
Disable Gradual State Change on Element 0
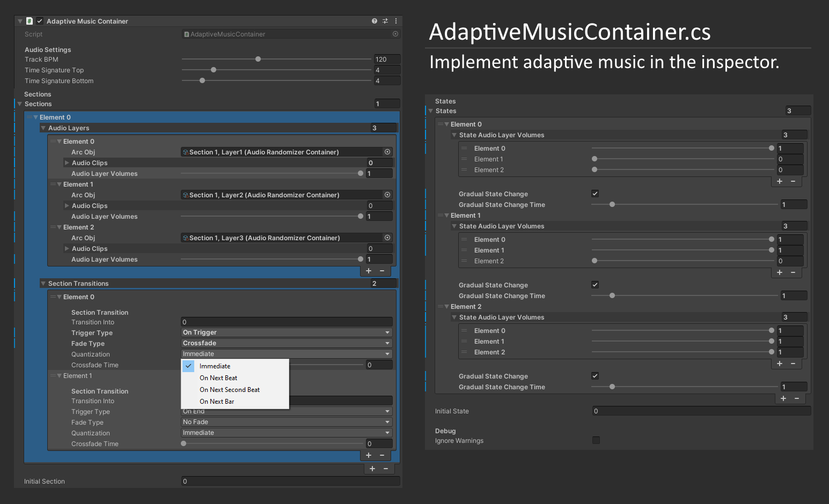[595, 194]
